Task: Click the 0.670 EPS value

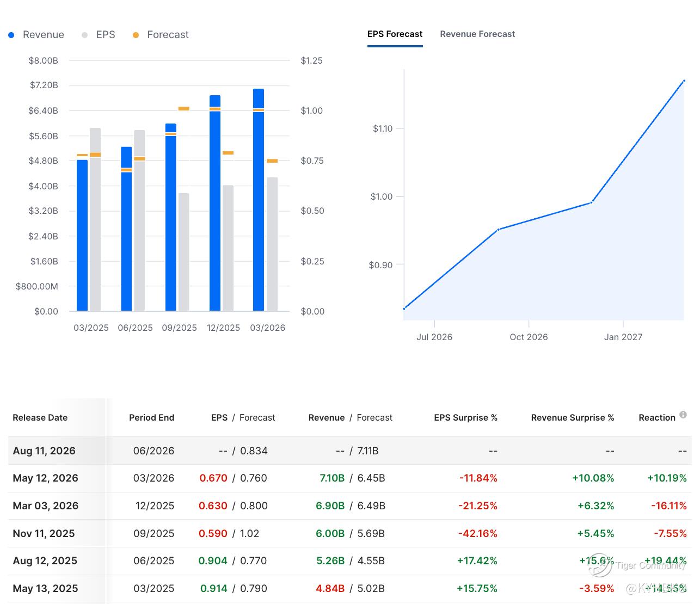Action: click(213, 478)
